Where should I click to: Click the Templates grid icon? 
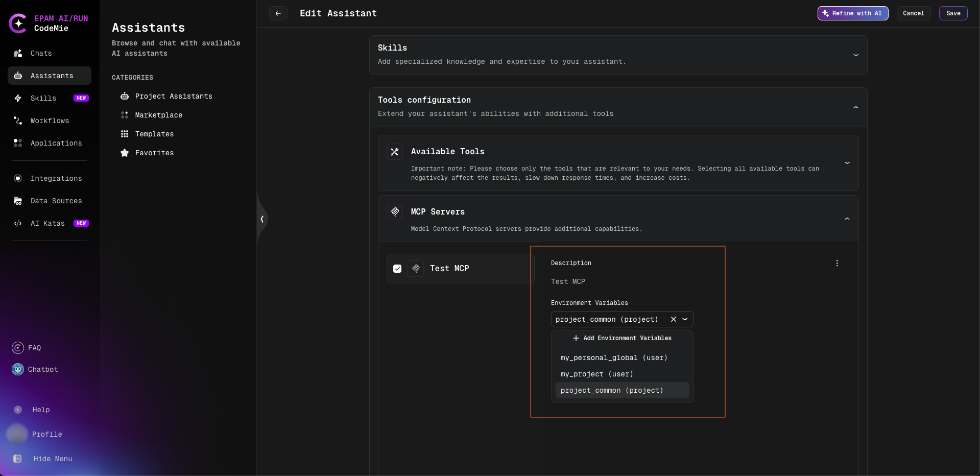(125, 134)
